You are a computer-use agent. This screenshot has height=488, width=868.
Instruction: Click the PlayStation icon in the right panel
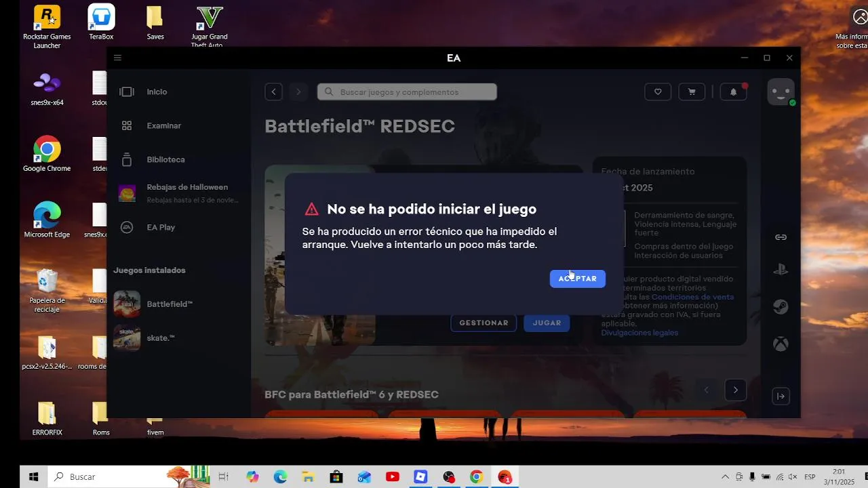pyautogui.click(x=781, y=270)
